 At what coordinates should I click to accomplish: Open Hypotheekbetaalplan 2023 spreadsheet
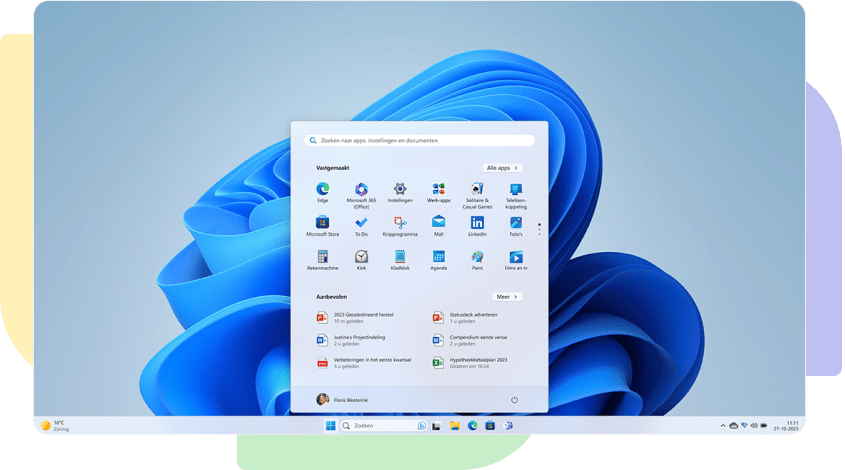[470, 363]
